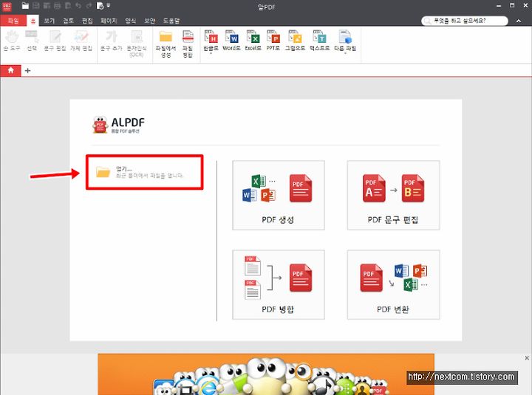Click the undo arrow in title bar

pos(78,5)
